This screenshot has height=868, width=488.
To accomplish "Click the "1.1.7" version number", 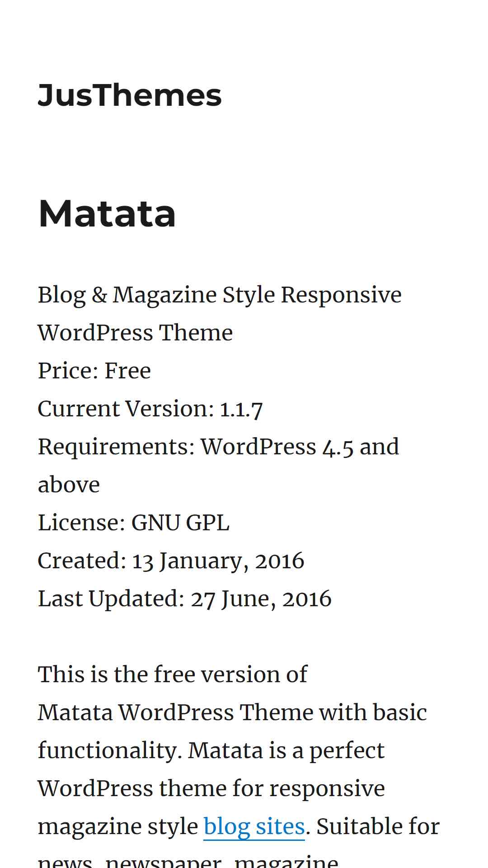I will coord(241,410).
